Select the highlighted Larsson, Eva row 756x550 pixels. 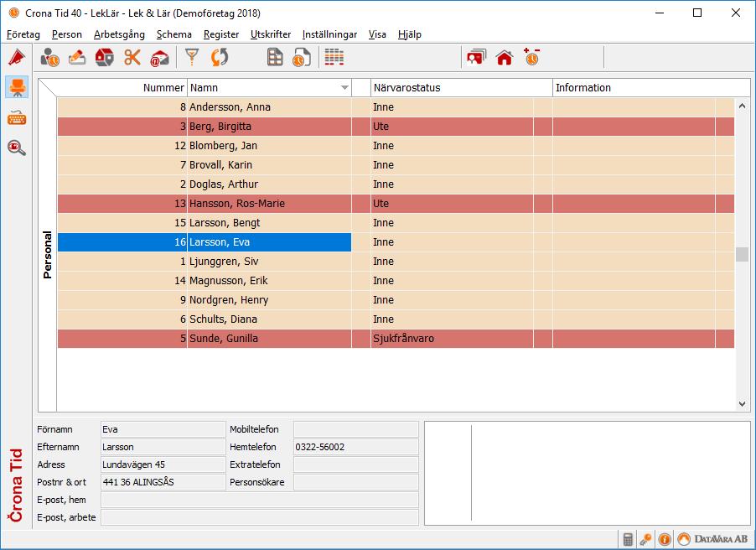pos(396,242)
